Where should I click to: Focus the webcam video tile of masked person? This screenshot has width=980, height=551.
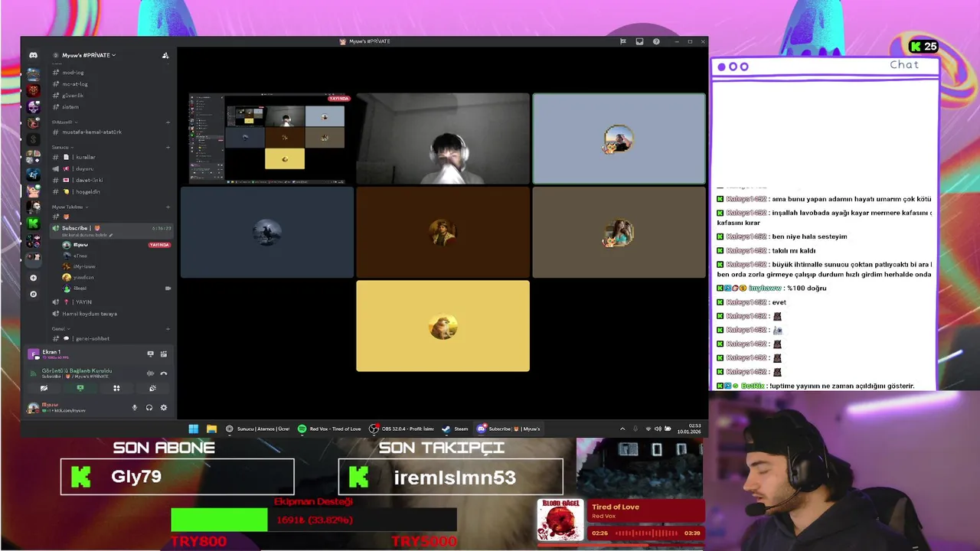[443, 139]
